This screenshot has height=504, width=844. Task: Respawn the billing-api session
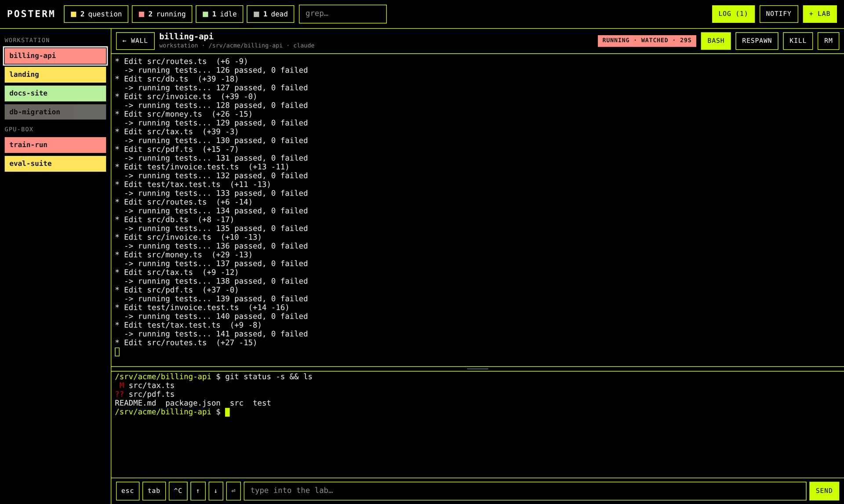(757, 41)
